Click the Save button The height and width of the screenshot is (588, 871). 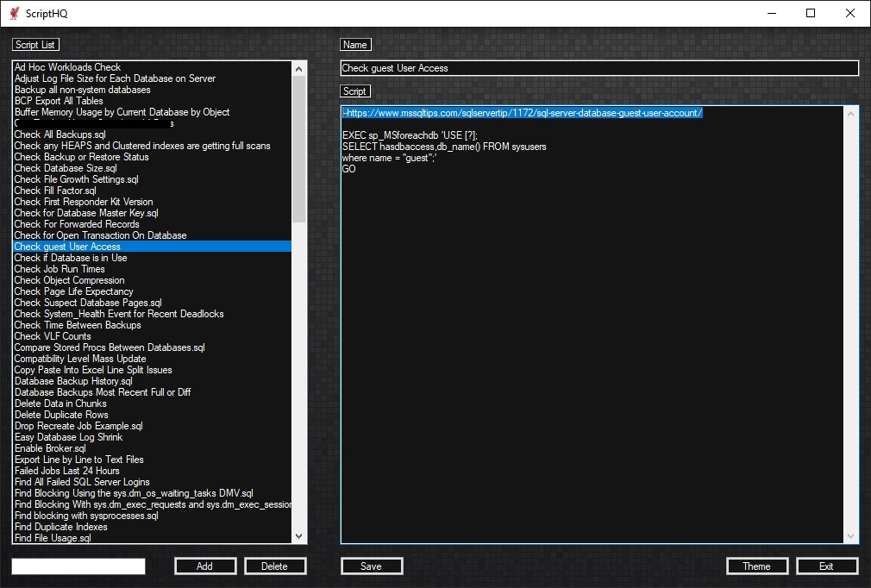372,566
